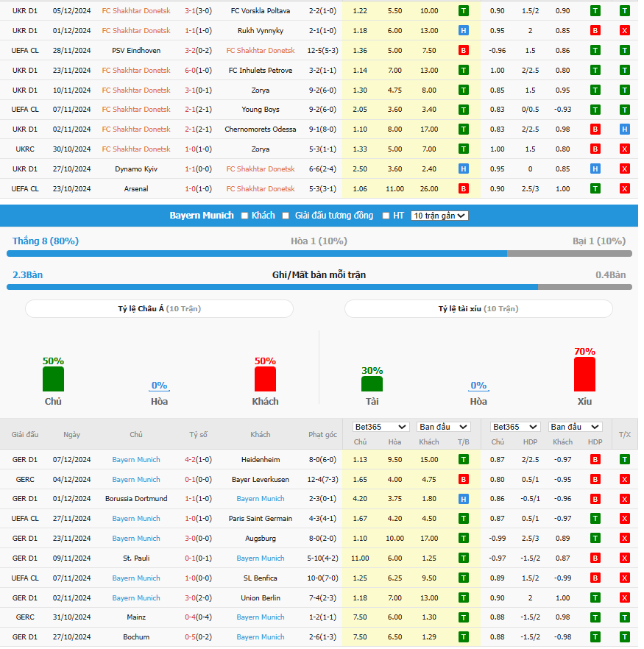This screenshot has width=644, height=649.
Task: Click the blue H handicap badge in the Dynamo Kyiv row
Action: click(x=595, y=169)
